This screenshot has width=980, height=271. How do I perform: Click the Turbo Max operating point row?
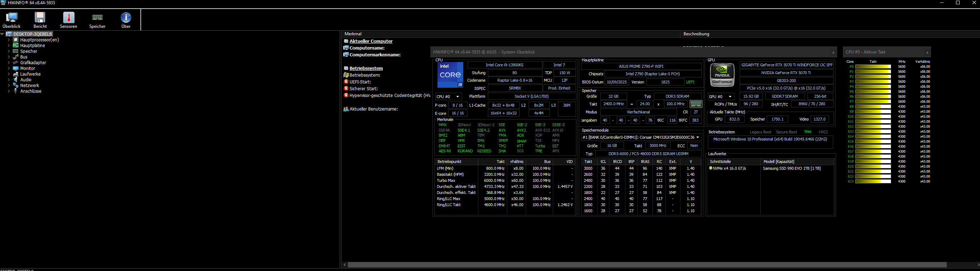504,180
